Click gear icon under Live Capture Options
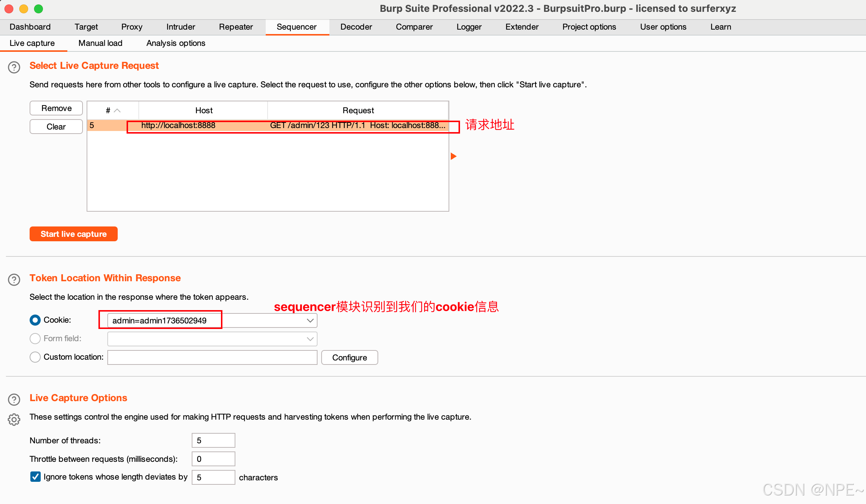This screenshot has height=504, width=866. (14, 420)
